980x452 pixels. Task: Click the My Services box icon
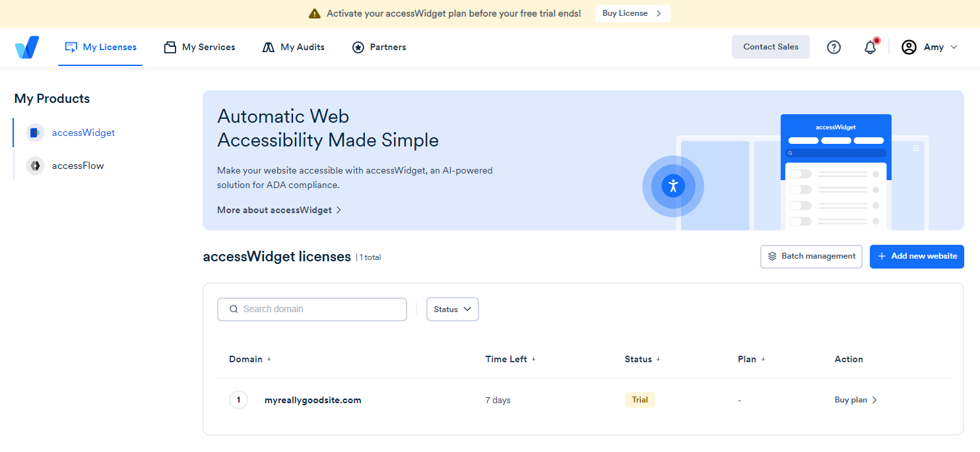pyautogui.click(x=170, y=48)
